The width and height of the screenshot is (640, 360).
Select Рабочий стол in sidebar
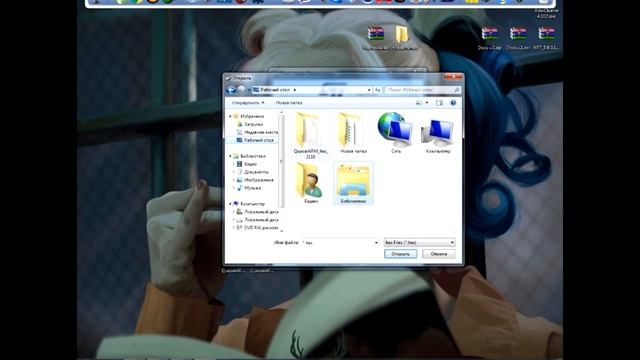[255, 140]
